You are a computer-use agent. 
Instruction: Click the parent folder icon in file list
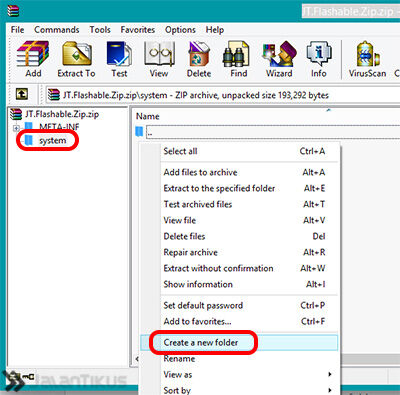(139, 132)
